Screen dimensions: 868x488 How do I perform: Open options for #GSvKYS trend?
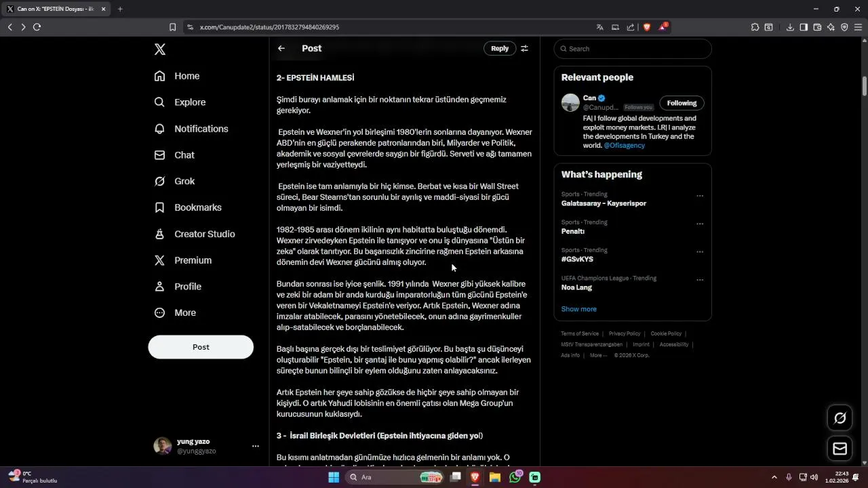click(700, 251)
